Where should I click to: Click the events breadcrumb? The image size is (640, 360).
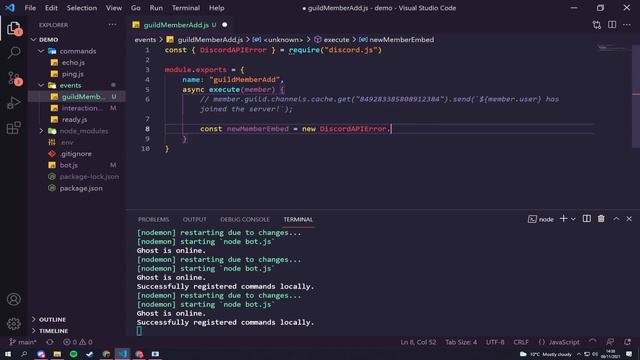pyautogui.click(x=145, y=40)
